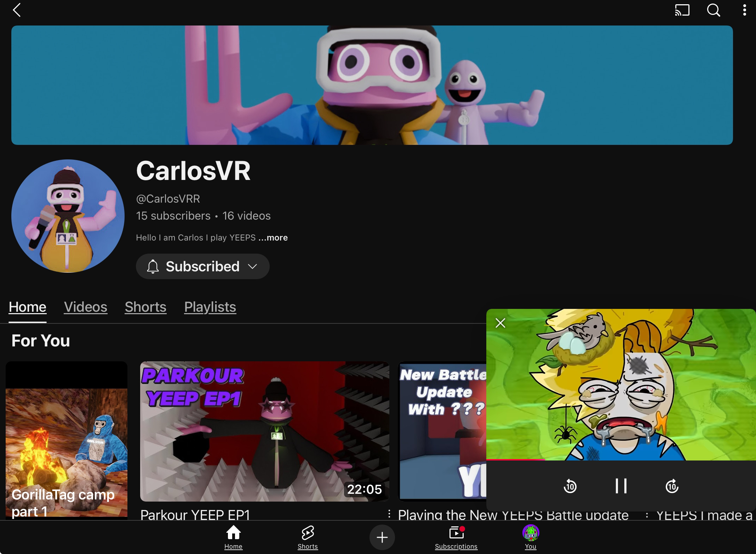Screen dimensions: 756x554
Task: Skip forward 10 seconds in the miniplayer
Action: click(x=672, y=486)
